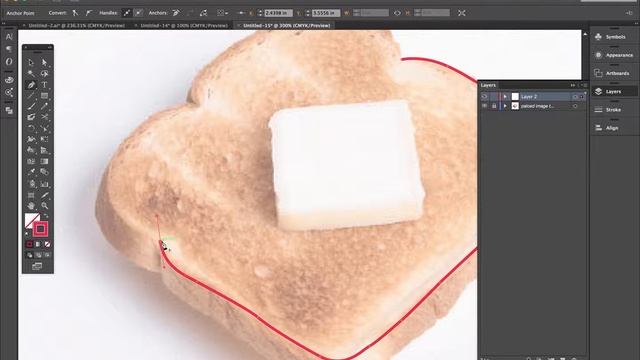640x360 pixels.
Task: Click Convert anchor to smooth icon
Action: click(89, 13)
